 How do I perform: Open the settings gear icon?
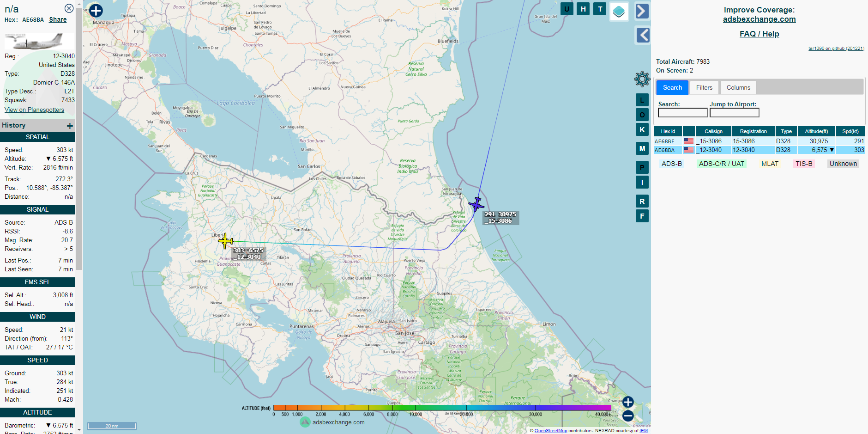point(642,79)
